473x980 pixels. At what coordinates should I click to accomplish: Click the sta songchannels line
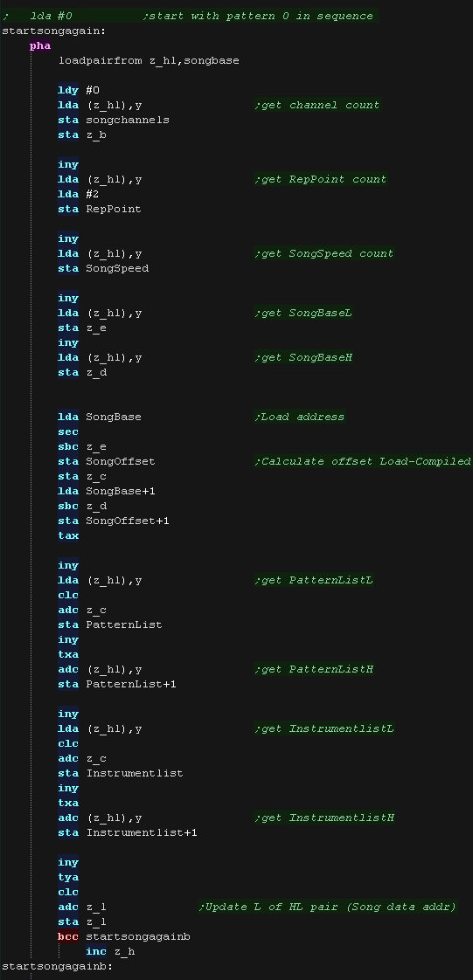[x=114, y=120]
